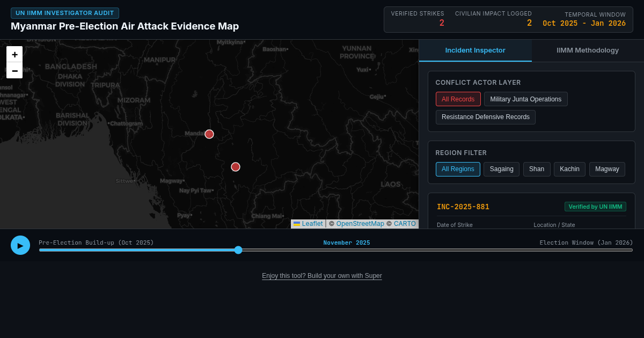Viewport: 644px width, 338px height.
Task: Click the Oct 2025 - Jan 2026 window
Action: [x=584, y=24]
